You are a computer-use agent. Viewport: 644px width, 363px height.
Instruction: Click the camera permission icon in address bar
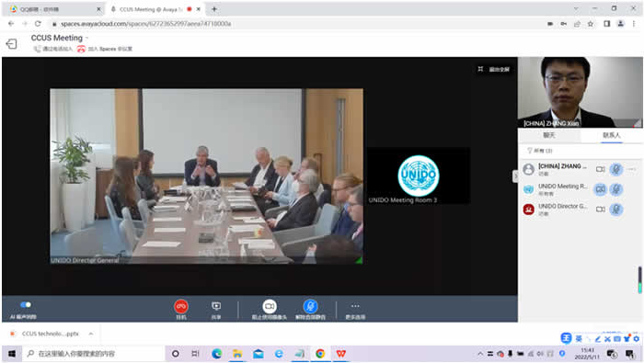click(x=550, y=24)
